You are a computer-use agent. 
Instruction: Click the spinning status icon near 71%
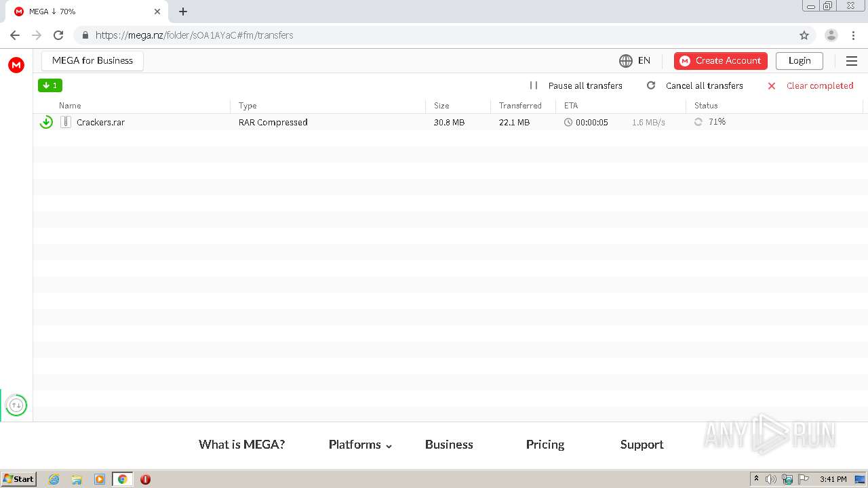click(x=698, y=122)
